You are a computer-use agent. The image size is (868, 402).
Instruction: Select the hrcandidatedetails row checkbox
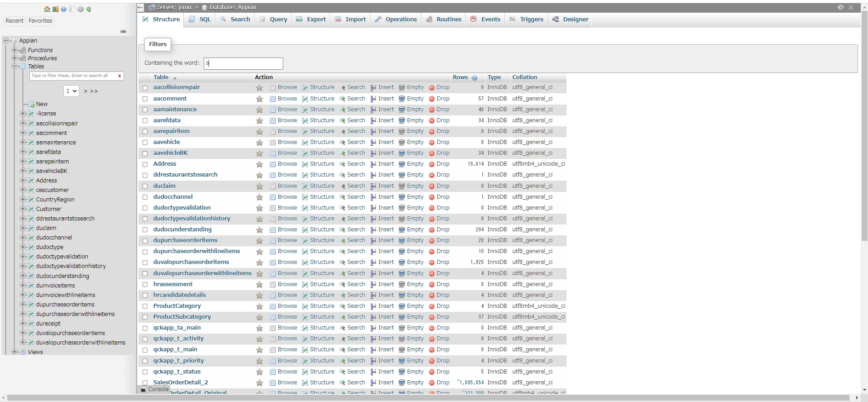click(x=145, y=295)
